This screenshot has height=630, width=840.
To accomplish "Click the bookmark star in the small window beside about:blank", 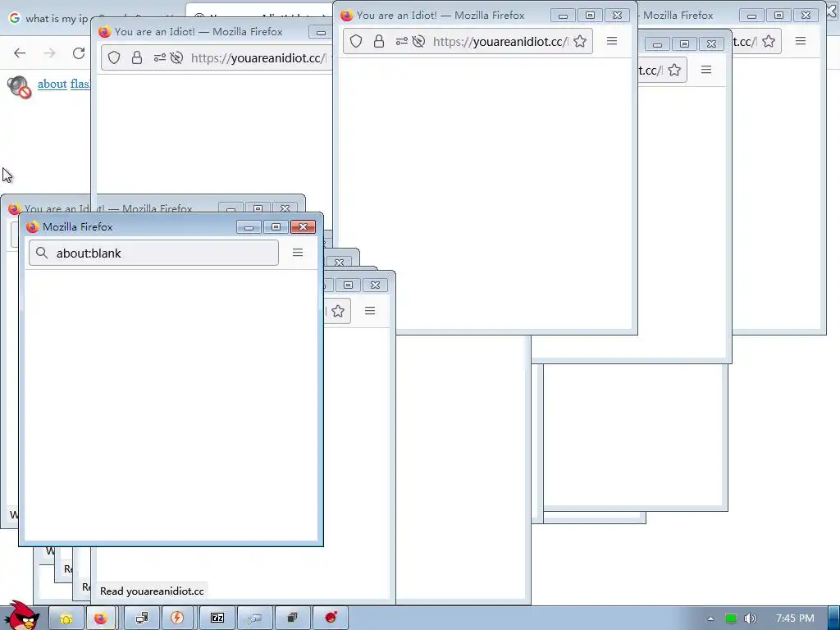I will pos(337,311).
